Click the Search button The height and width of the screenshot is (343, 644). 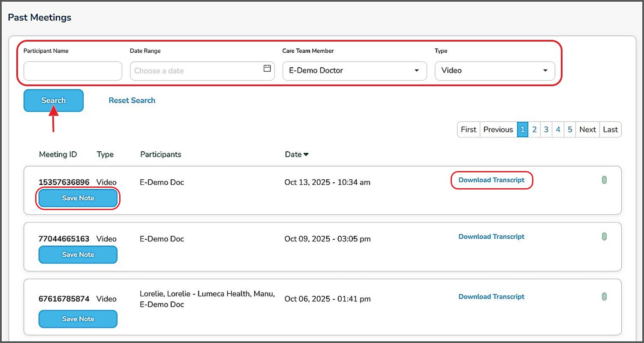tap(54, 100)
